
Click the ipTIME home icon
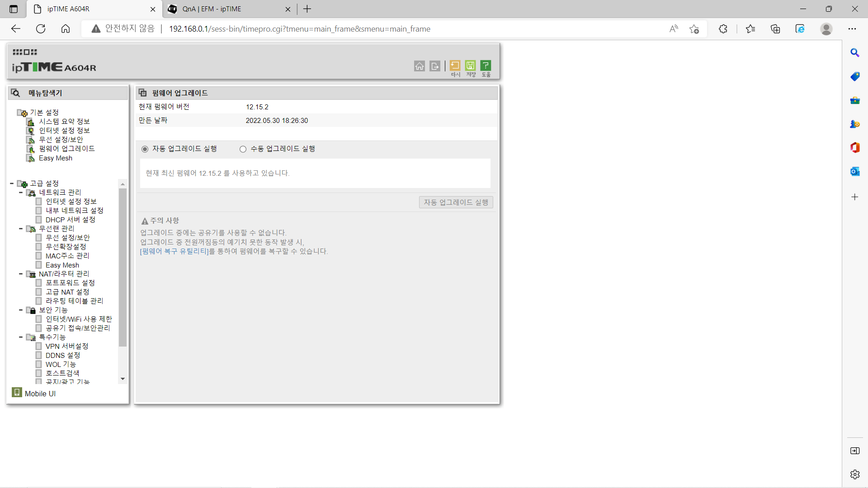[420, 66]
